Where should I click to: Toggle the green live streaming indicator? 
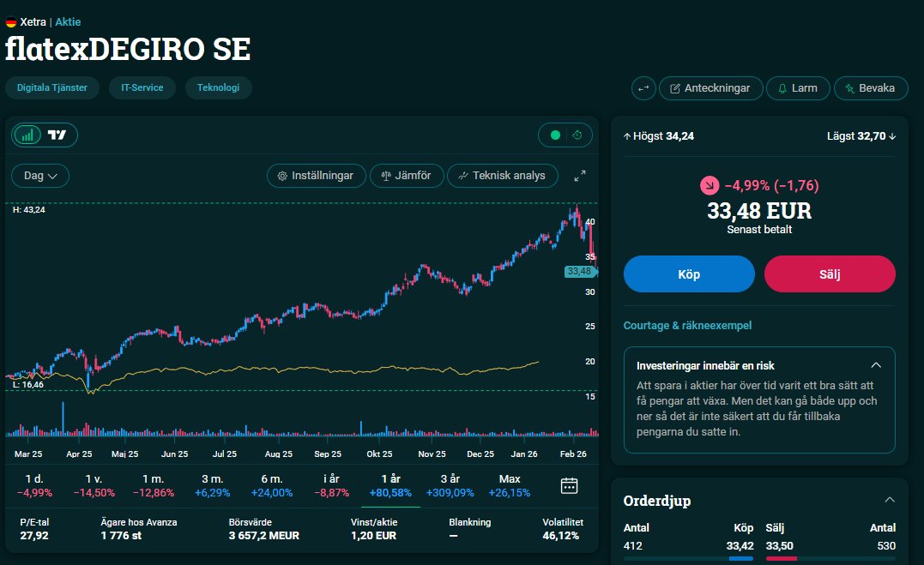click(555, 135)
